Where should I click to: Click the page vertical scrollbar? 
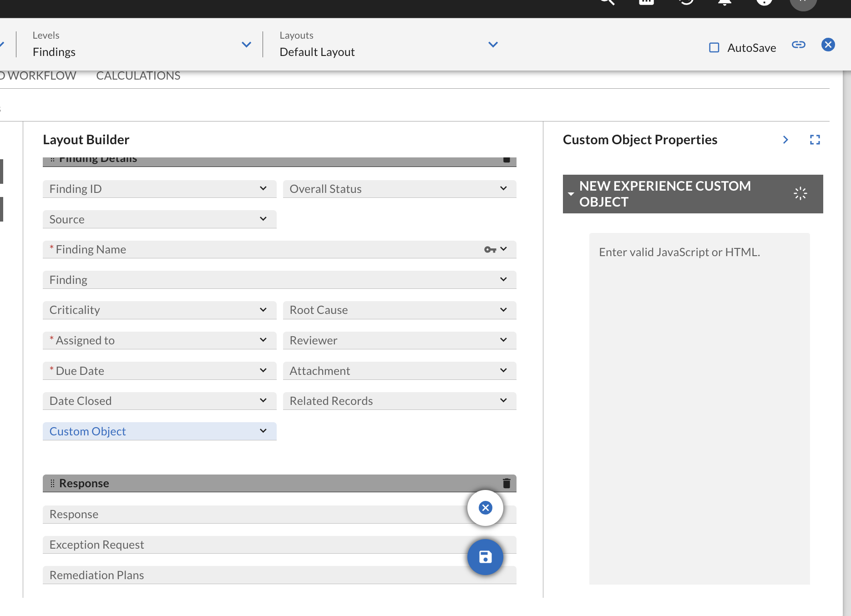click(847, 343)
